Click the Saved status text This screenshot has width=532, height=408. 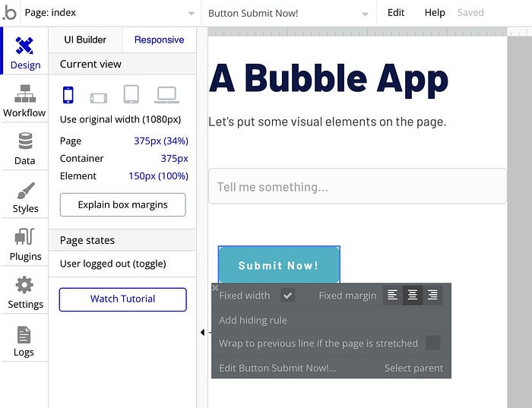[470, 13]
